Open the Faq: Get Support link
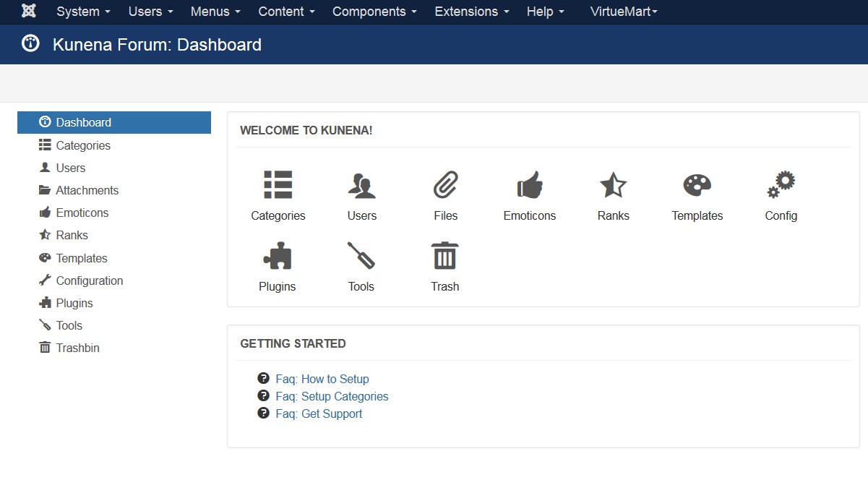Screen dimensions: 868x480 [x=319, y=413]
